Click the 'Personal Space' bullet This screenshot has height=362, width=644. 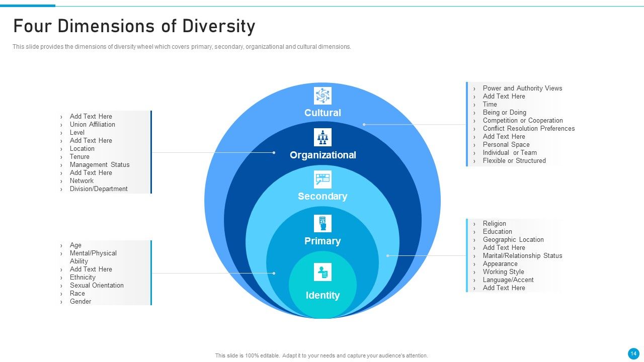[506, 145]
